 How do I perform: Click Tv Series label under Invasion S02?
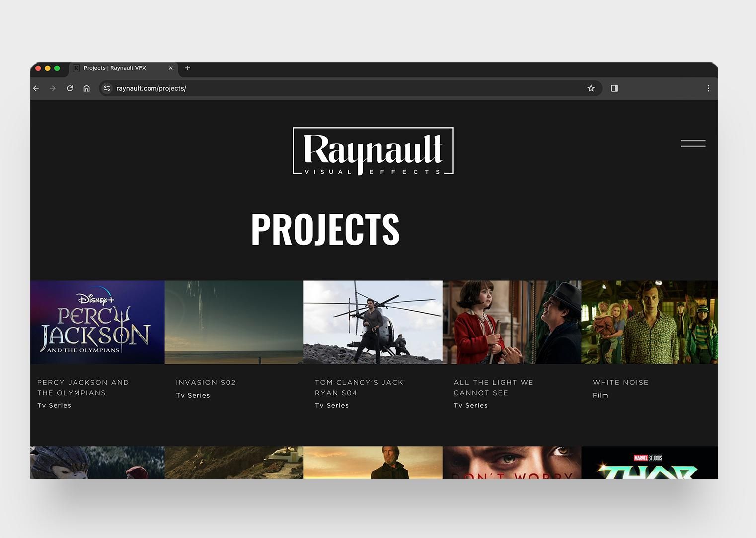tap(193, 395)
